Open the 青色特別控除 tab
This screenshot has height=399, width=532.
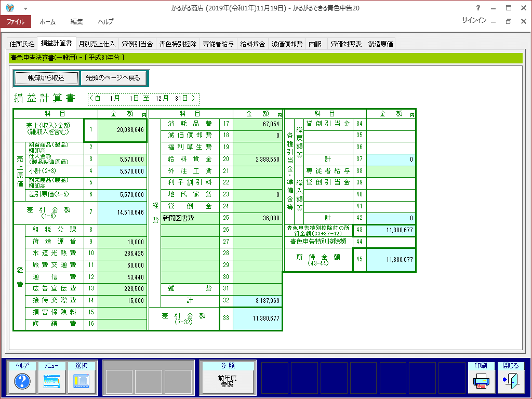coord(178,44)
